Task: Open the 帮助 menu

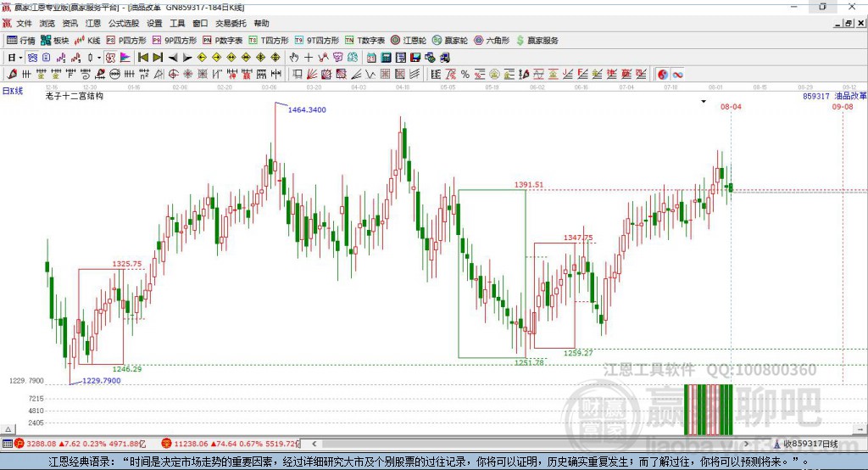Action: (261, 23)
